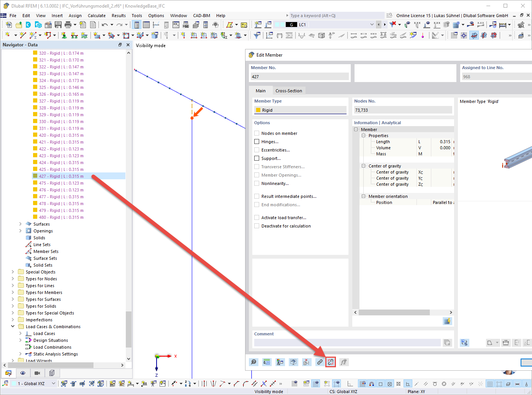Open the Calculate menu
532x395 pixels.
click(x=97, y=16)
